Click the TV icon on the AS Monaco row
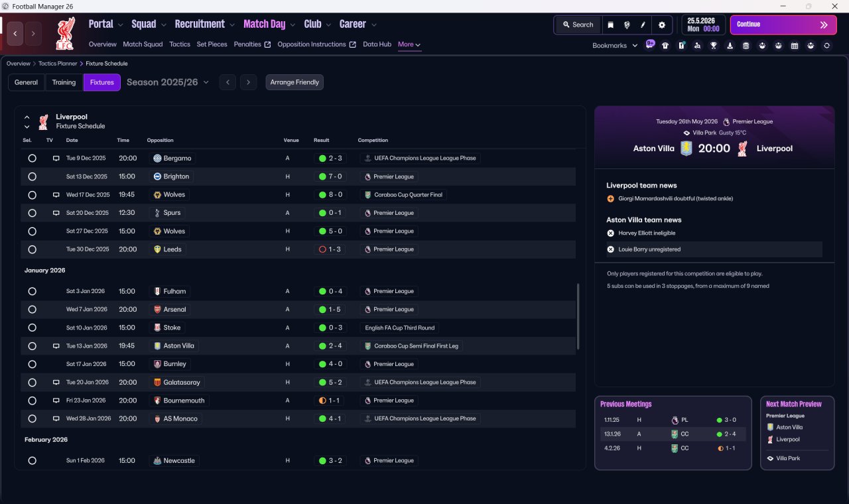Screen dimensions: 849x504 56,419
